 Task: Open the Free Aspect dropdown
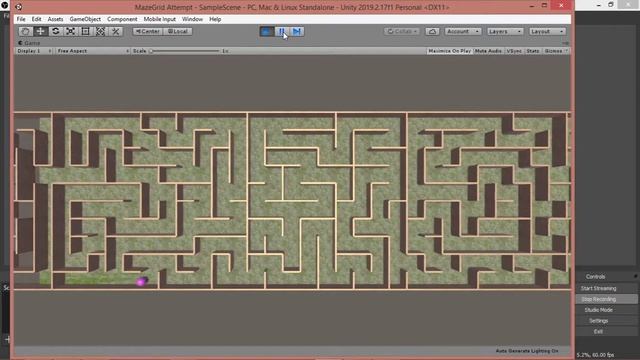pyautogui.click(x=93, y=51)
